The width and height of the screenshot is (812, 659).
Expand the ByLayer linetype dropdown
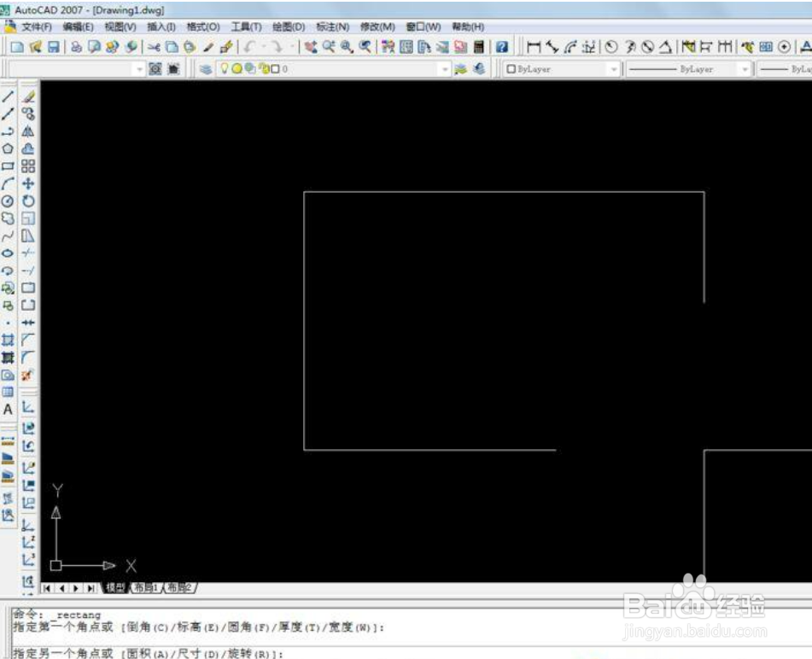(x=745, y=69)
